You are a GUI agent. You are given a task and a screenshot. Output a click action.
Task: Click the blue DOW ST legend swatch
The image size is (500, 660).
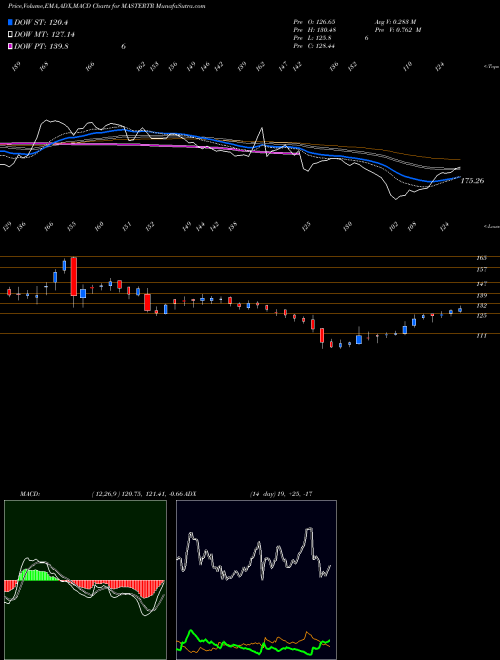tap(10, 22)
